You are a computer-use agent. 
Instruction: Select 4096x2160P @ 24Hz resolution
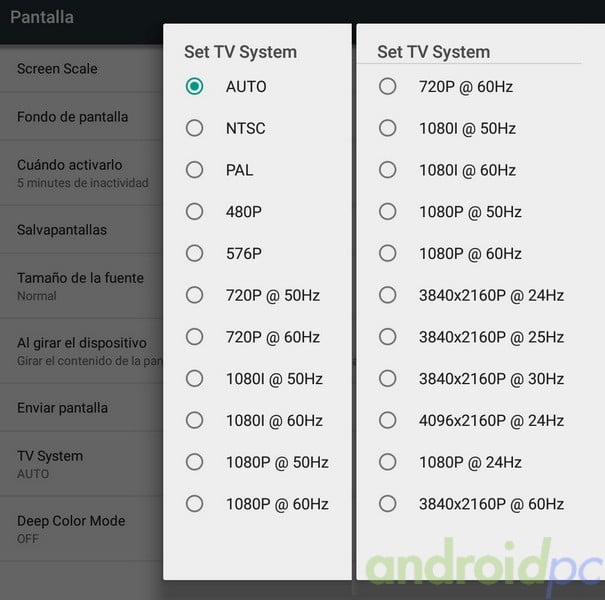(x=388, y=421)
